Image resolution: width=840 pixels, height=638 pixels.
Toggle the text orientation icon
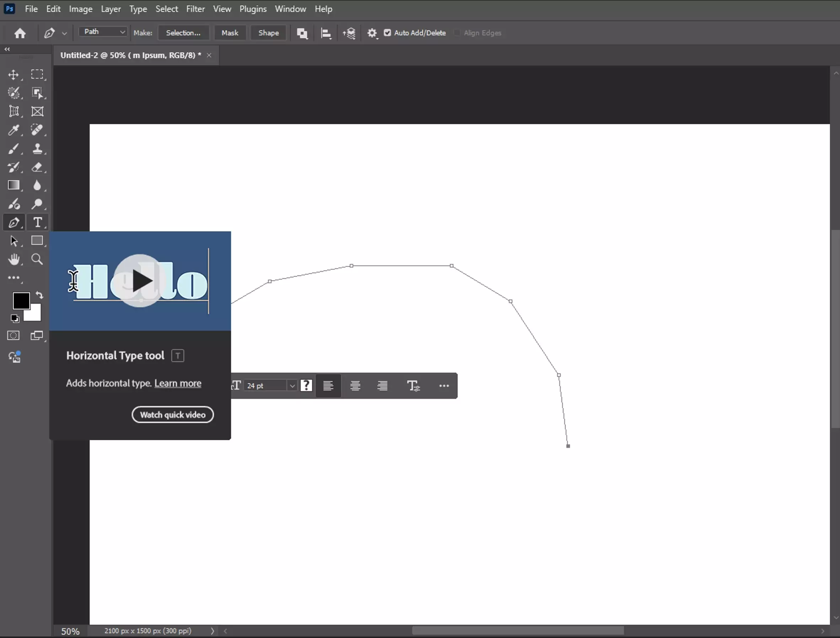pos(414,385)
